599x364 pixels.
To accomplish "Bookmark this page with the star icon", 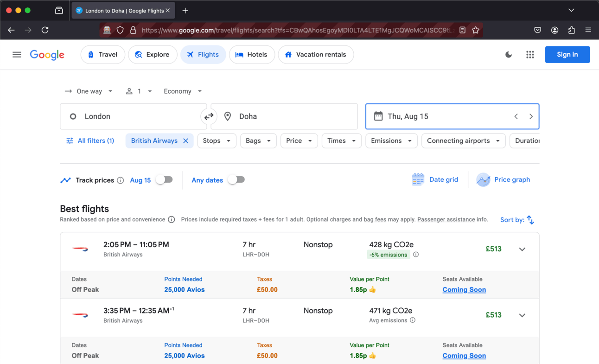I will click(x=476, y=30).
